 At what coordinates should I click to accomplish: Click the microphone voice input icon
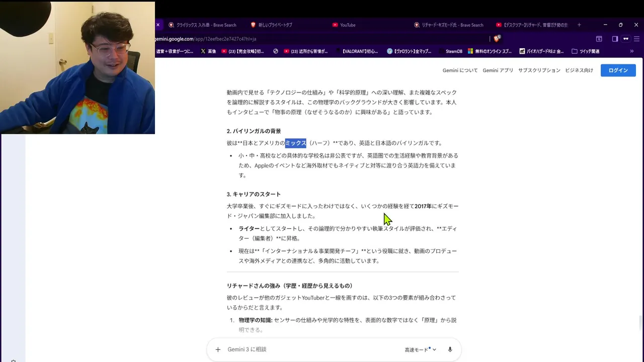point(450,349)
